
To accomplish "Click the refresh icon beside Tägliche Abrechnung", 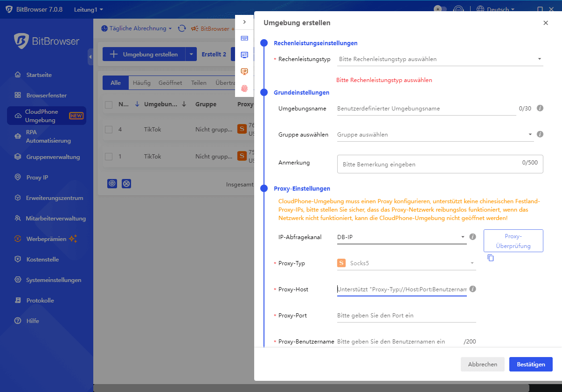I will (x=182, y=28).
